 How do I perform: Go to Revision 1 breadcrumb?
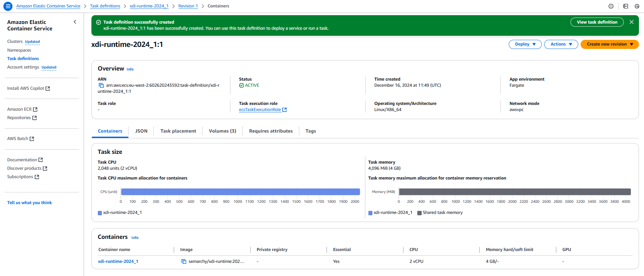[188, 6]
